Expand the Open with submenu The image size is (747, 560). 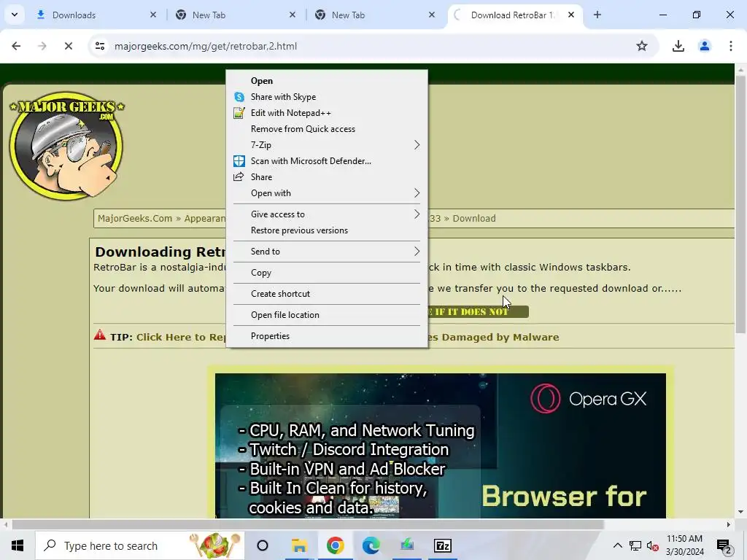[x=327, y=193]
